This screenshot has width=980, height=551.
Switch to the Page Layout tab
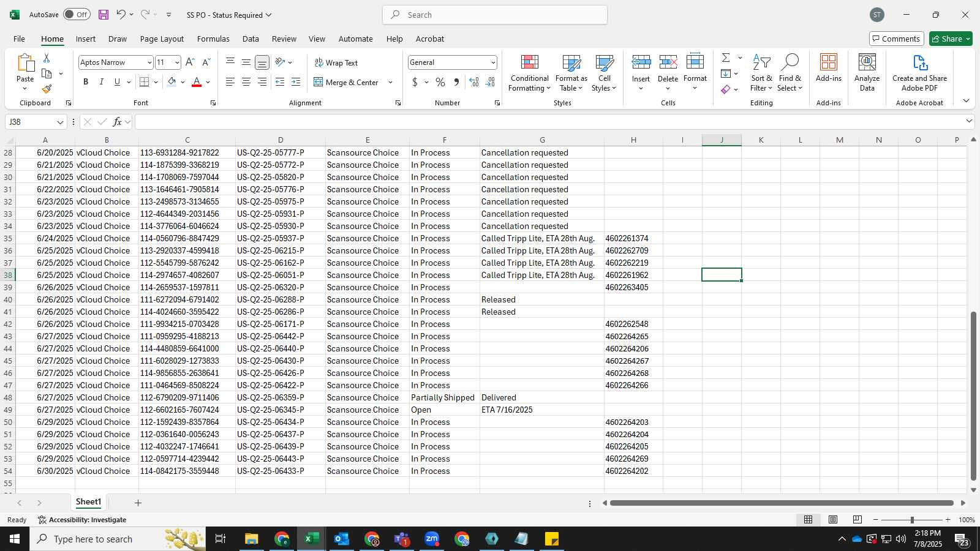coord(162,39)
